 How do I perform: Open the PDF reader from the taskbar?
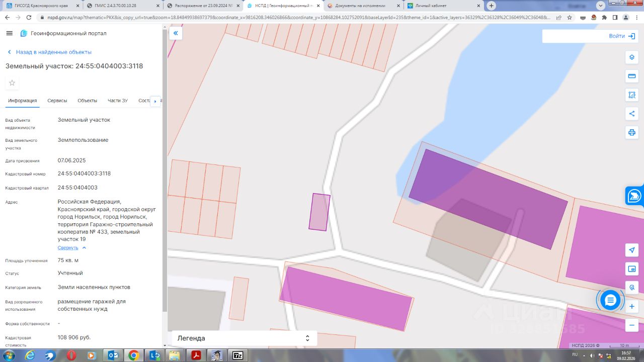tap(196, 355)
